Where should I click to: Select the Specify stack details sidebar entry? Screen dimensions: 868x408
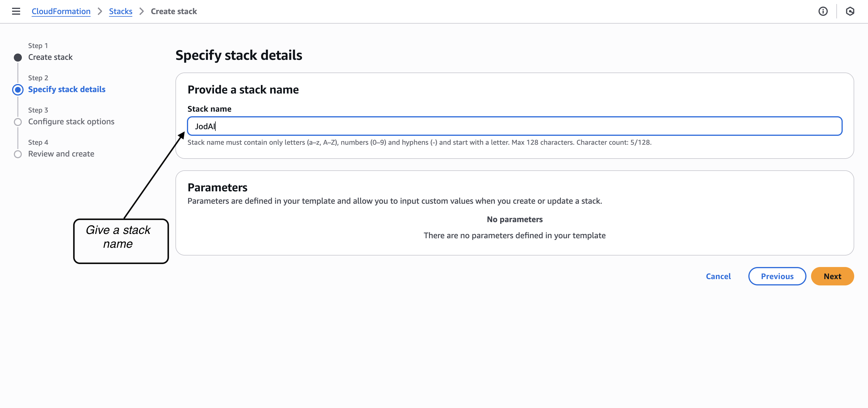click(x=66, y=89)
